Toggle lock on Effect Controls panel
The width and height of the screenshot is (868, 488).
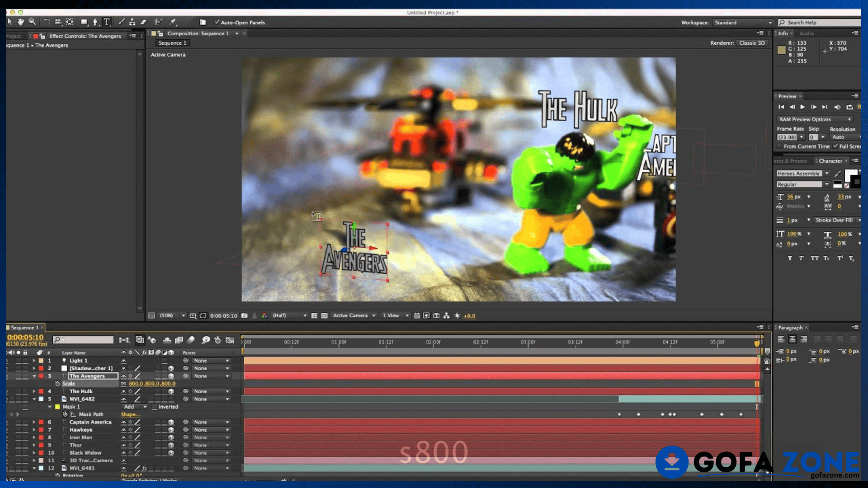point(42,36)
